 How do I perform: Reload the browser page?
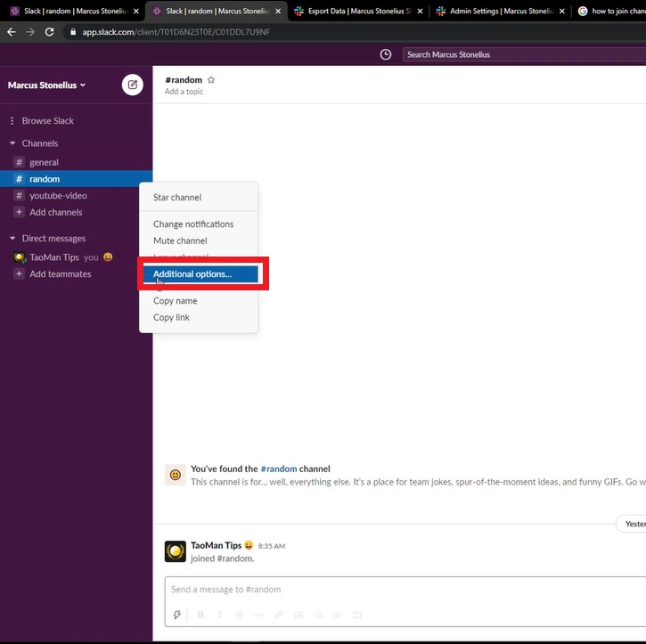pyautogui.click(x=49, y=32)
